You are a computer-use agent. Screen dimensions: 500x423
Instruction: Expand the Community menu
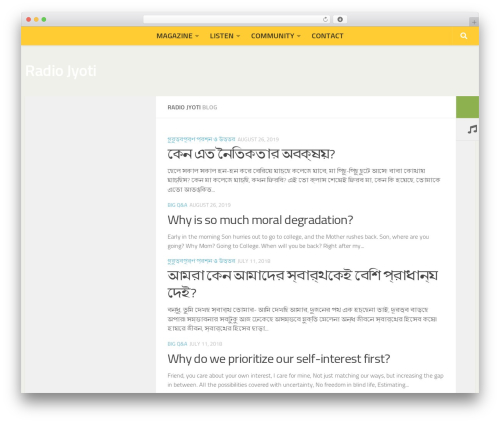(276, 36)
